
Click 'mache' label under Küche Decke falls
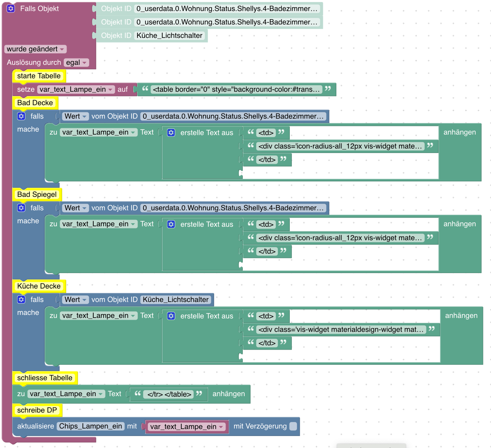pos(28,312)
